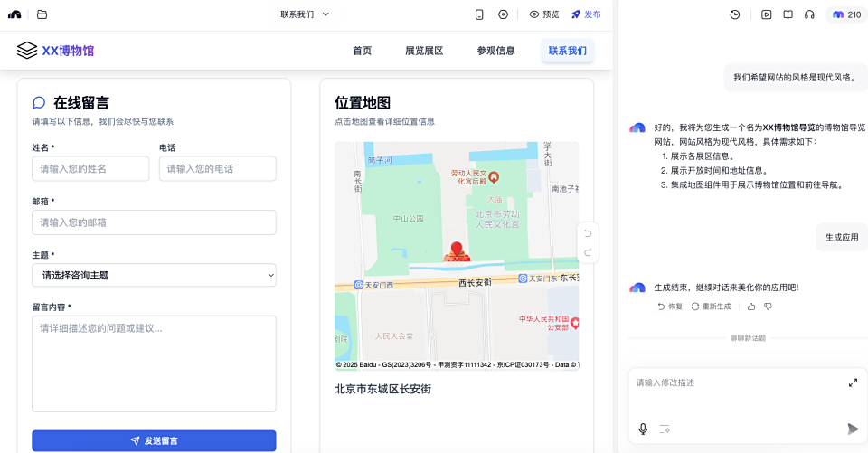Open the history clock icon
The height and width of the screenshot is (453, 868).
[x=735, y=15]
